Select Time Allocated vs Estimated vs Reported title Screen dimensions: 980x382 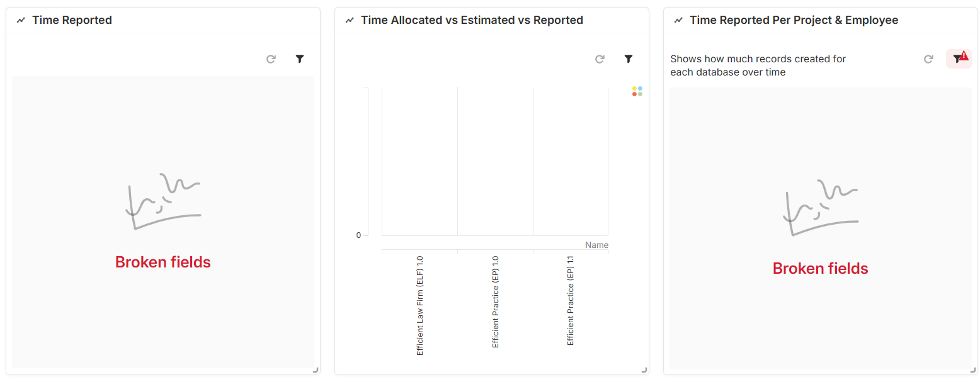472,20
